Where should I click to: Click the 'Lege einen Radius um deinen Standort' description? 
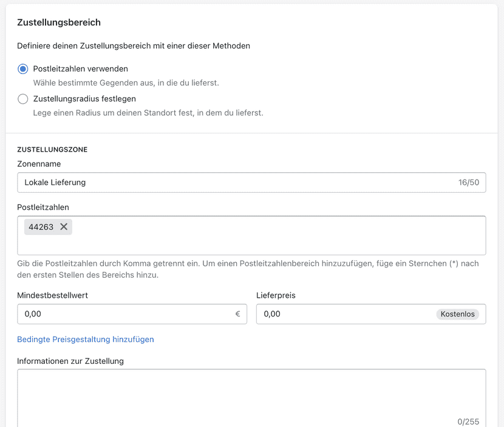tap(148, 113)
